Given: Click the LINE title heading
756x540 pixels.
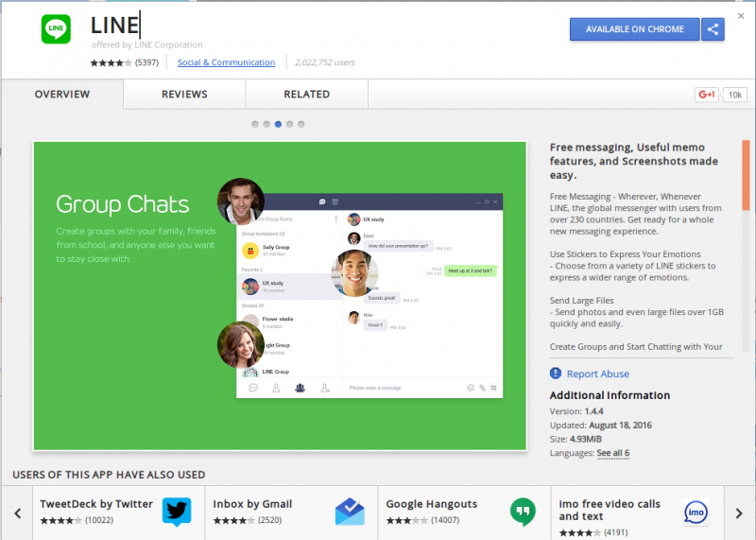Looking at the screenshot, I should [114, 26].
